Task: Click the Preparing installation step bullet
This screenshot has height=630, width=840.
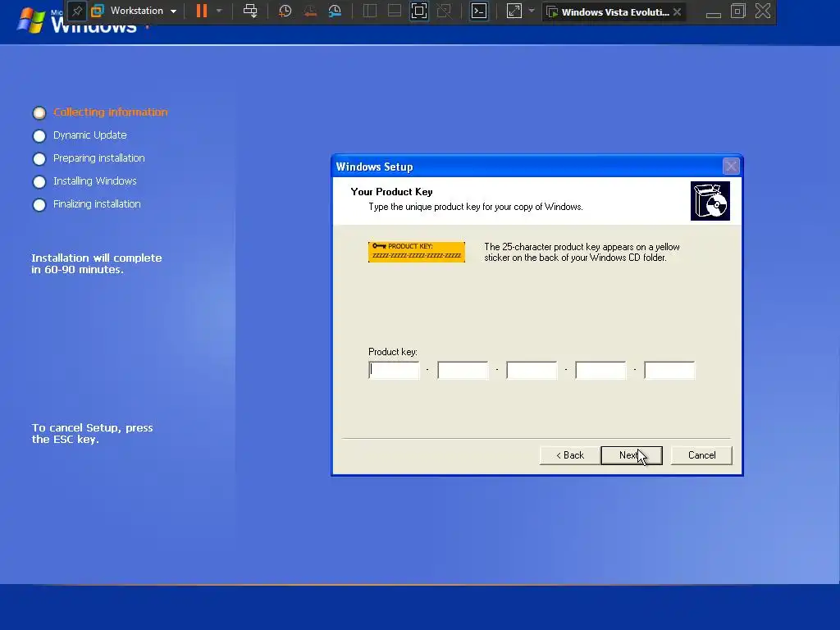Action: 39,159
